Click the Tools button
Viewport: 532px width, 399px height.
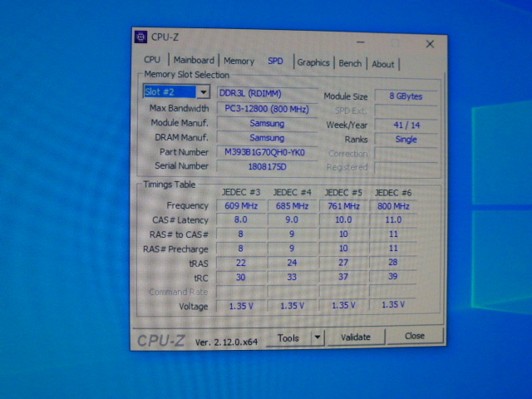tap(288, 337)
